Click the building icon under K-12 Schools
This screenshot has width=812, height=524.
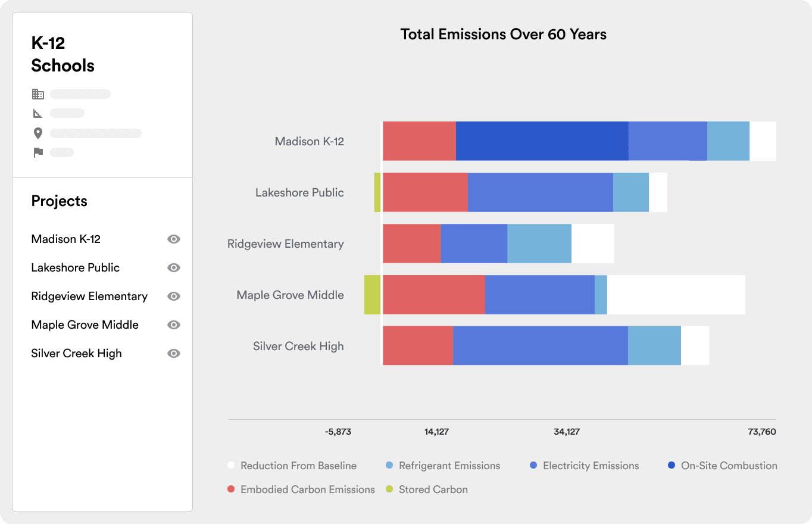38,94
